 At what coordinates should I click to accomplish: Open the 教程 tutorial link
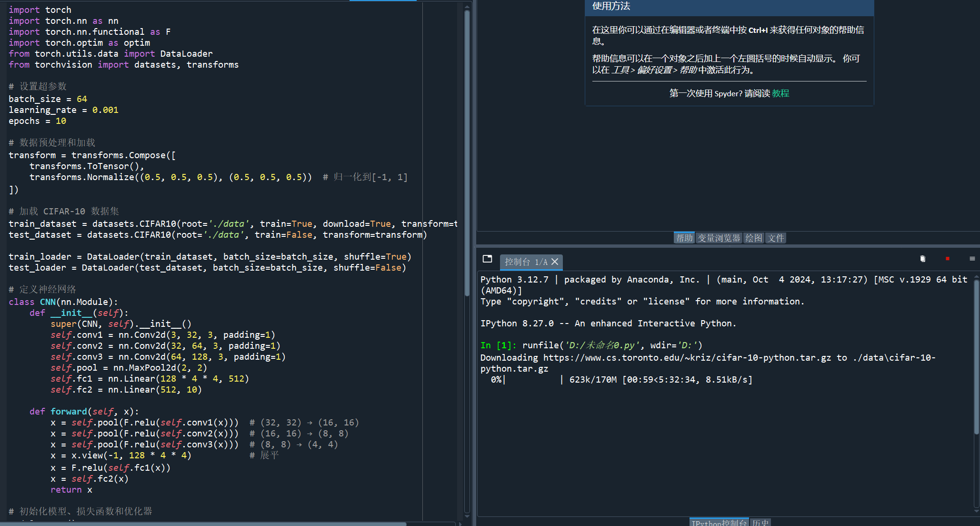tap(780, 93)
